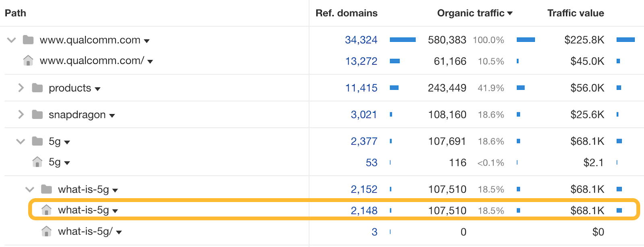Click traffic value $45.0K

(587, 61)
